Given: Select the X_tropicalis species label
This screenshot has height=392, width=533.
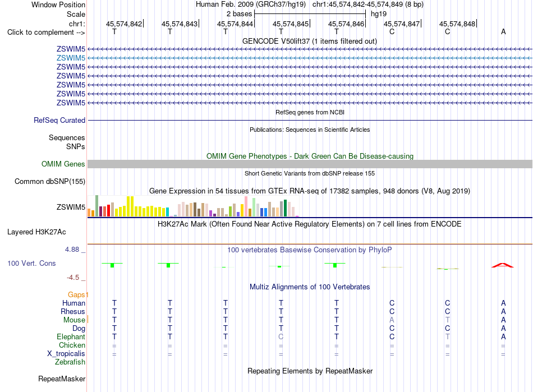Looking at the screenshot, I should 66,354.
